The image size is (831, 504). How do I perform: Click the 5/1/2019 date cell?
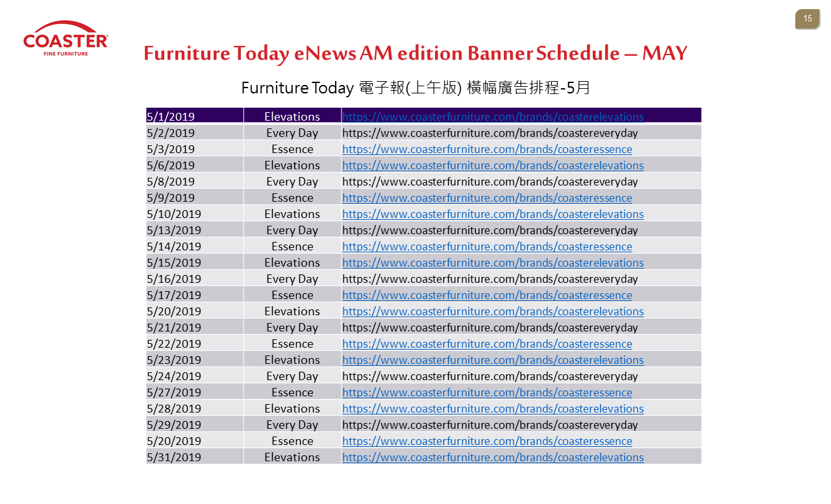(195, 116)
